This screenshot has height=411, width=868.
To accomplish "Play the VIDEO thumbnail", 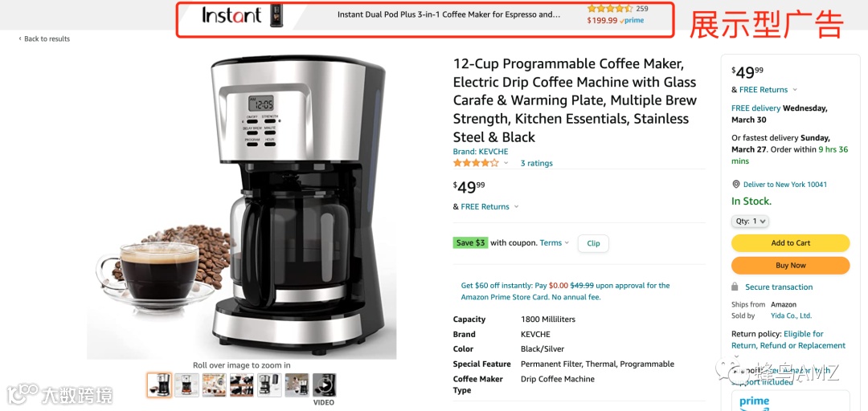I will pos(324,385).
